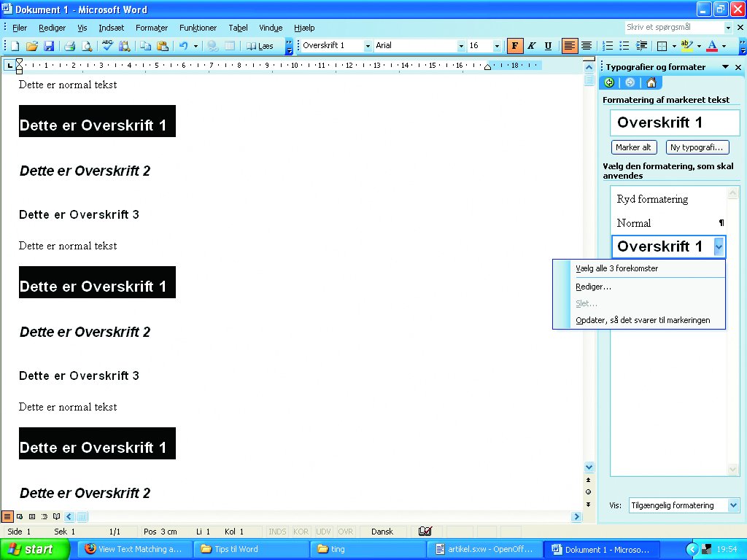This screenshot has height=560, width=747.
Task: Expand the style dropdown showing Overskrift 1
Action: 368,46
